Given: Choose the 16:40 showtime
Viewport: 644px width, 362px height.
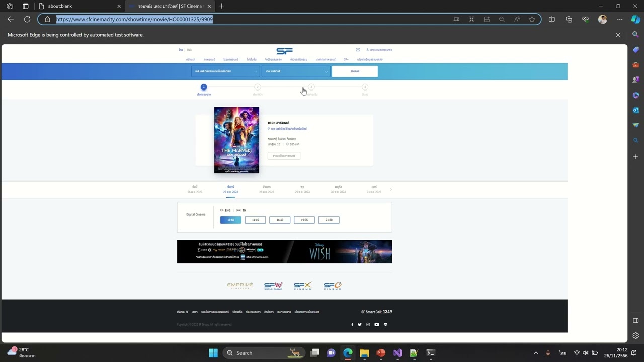Looking at the screenshot, I should click(280, 220).
